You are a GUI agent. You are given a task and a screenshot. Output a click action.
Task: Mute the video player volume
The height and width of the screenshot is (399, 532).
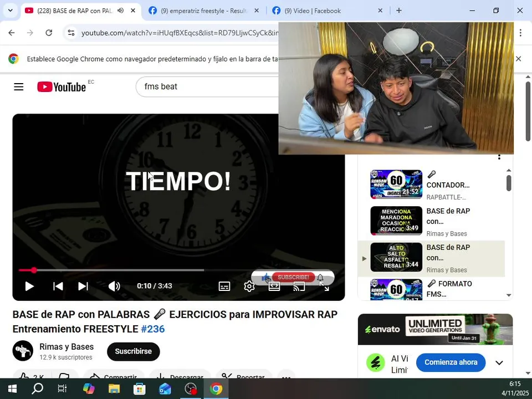[x=114, y=287]
